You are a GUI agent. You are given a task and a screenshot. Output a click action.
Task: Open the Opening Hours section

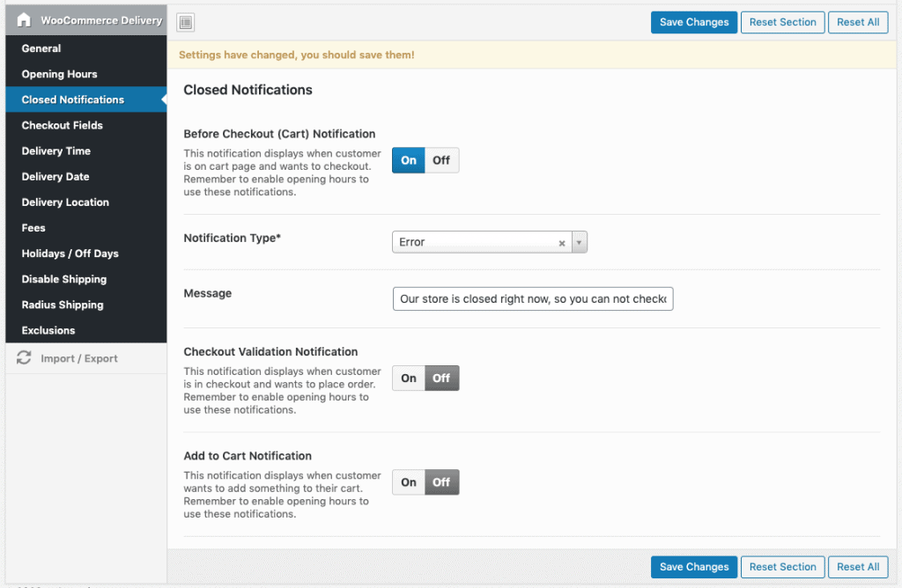[x=59, y=74]
